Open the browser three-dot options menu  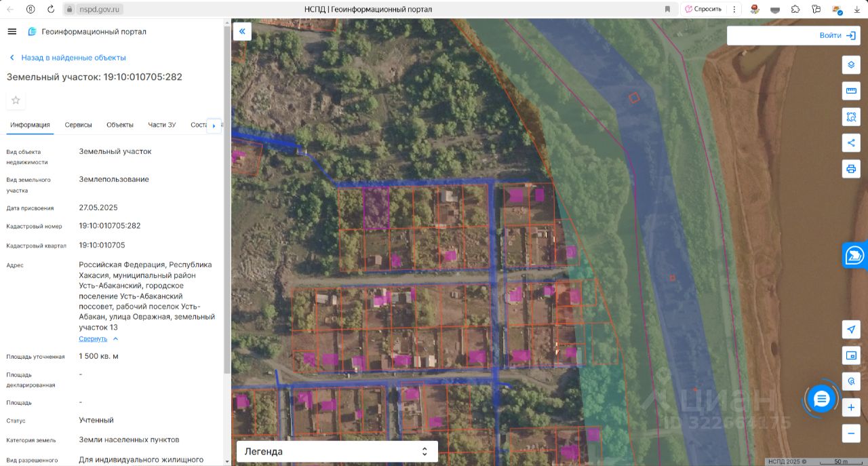(x=734, y=9)
